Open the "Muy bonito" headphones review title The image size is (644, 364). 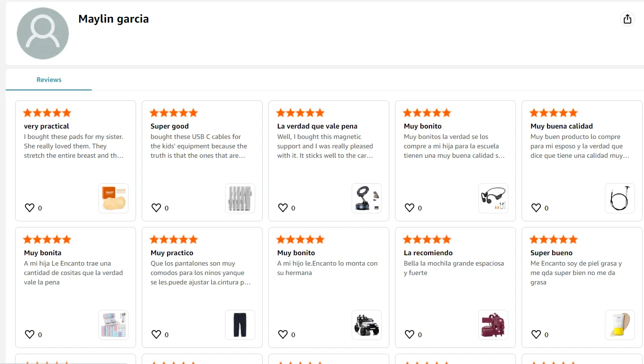tap(423, 126)
